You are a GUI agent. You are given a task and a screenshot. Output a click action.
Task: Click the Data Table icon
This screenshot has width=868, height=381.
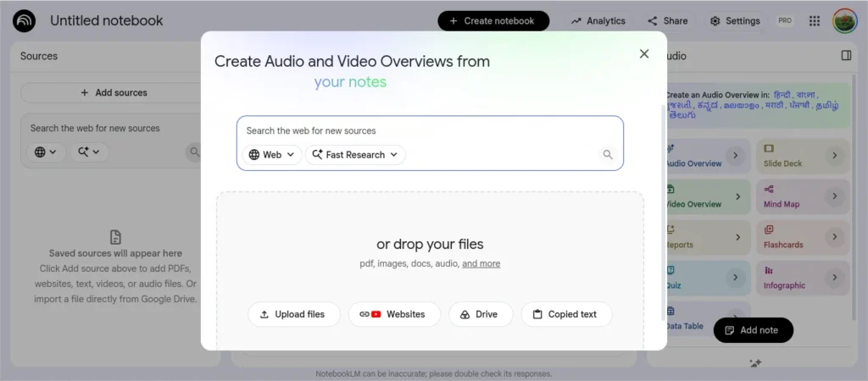(x=671, y=311)
